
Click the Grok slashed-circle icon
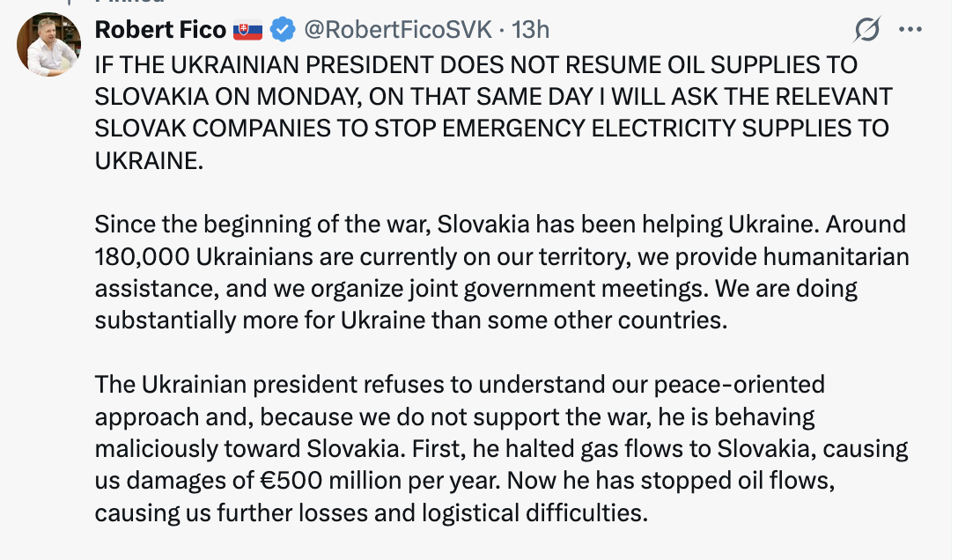(866, 31)
